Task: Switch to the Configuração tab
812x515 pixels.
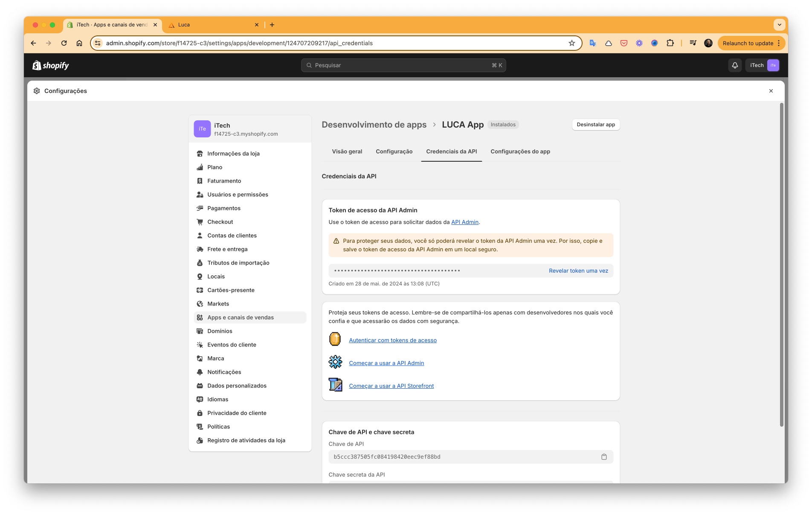Action: click(x=394, y=151)
